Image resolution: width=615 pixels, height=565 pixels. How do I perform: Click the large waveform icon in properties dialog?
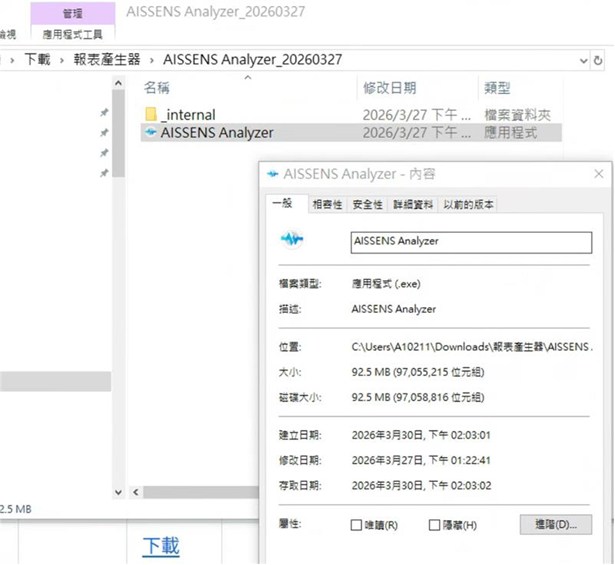tap(291, 240)
